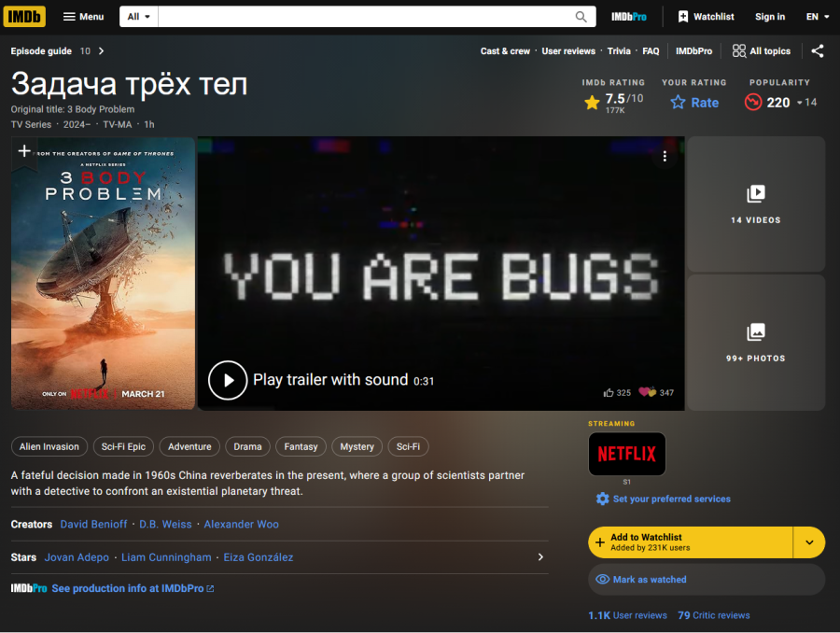
Task: Click the Sign in button
Action: pos(770,17)
